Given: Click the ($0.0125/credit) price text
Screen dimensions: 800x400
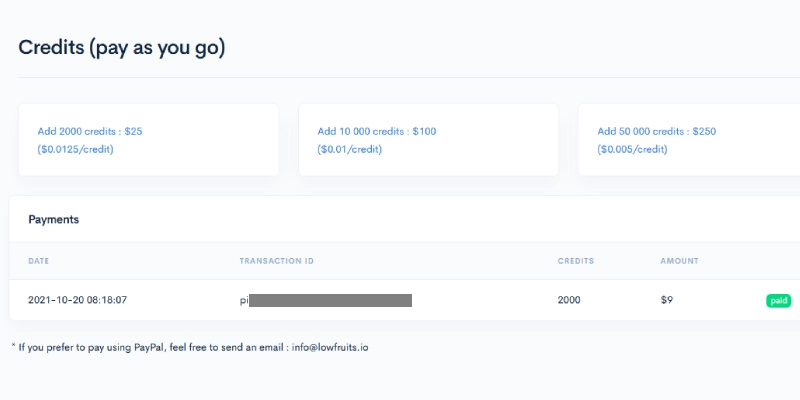Looking at the screenshot, I should 76,149.
